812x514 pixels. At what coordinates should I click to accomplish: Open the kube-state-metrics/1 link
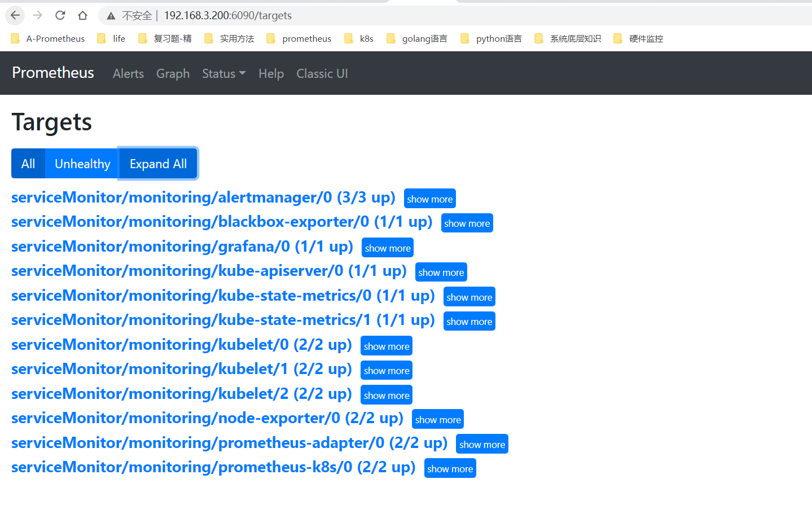(223, 320)
